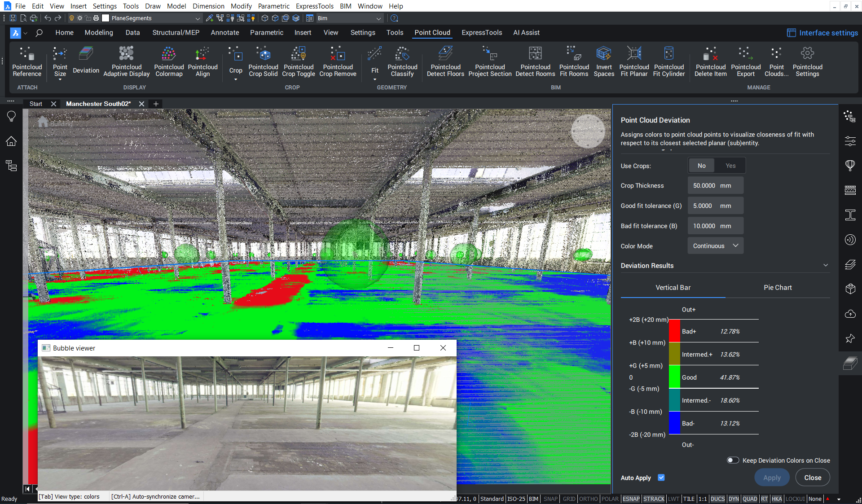Run Pointcloud Detect Rooms
The height and width of the screenshot is (504, 862).
(x=535, y=61)
